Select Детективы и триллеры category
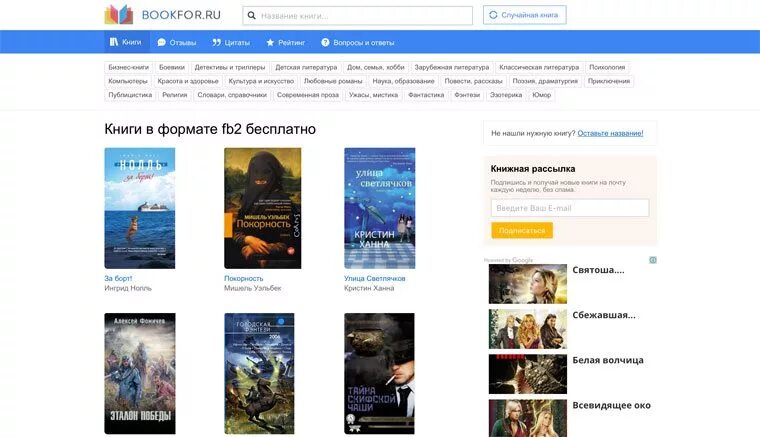760x437 pixels. pos(230,67)
